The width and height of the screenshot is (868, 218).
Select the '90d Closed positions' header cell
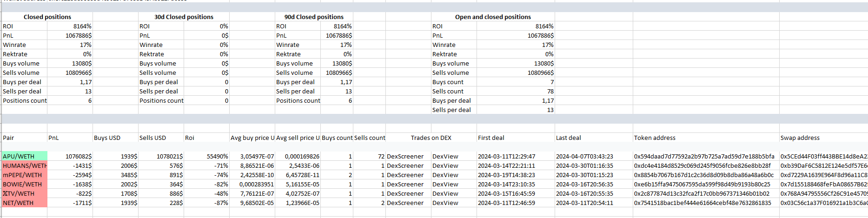pos(314,17)
